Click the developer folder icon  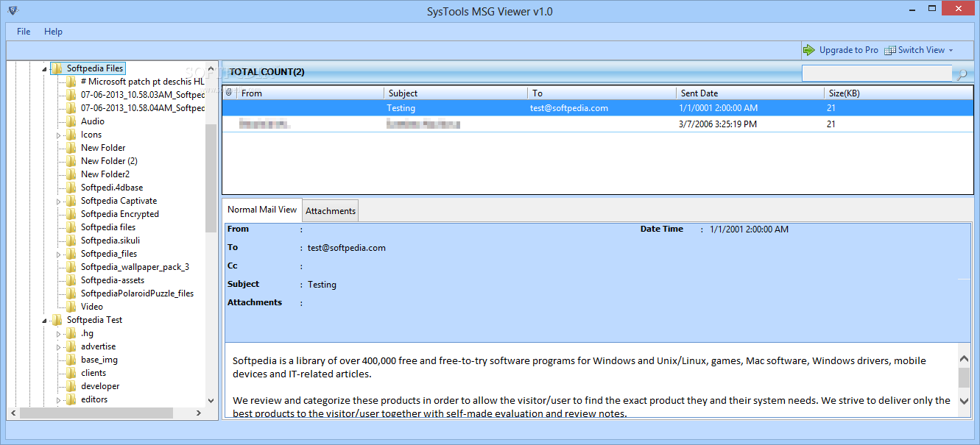click(x=71, y=386)
